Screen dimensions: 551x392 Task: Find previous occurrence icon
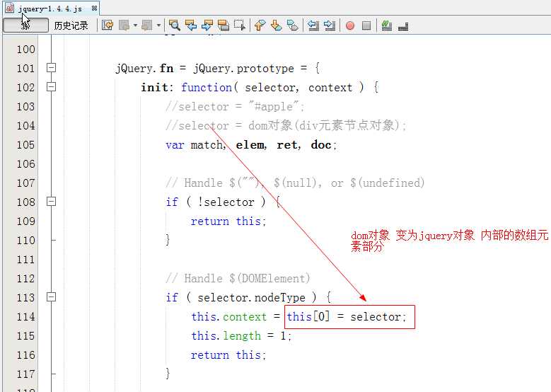(x=191, y=25)
